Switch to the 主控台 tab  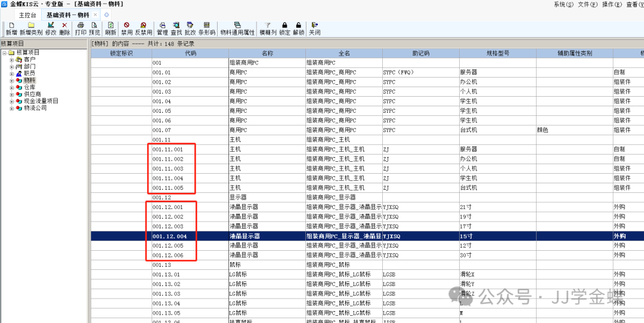(x=27, y=14)
